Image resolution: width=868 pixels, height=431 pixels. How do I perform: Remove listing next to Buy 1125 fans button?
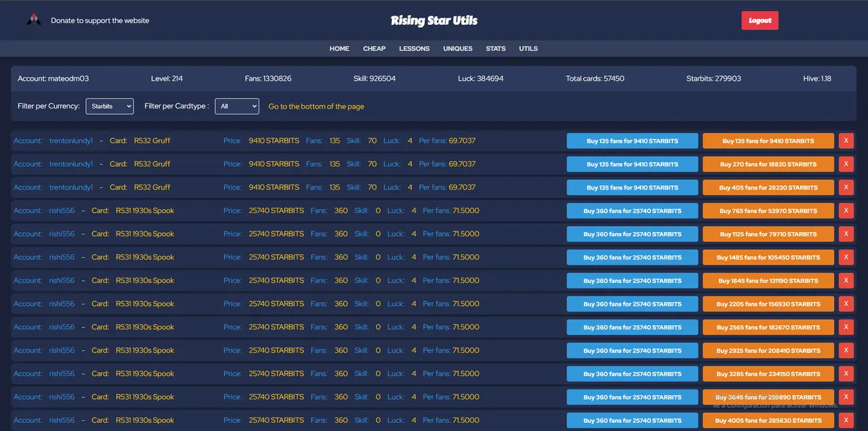846,233
